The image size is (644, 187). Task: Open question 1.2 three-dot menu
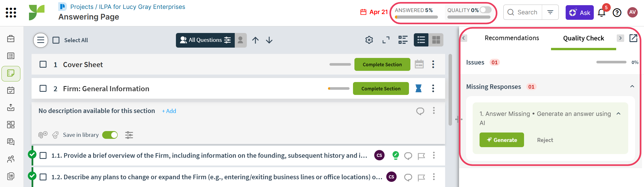click(x=434, y=177)
